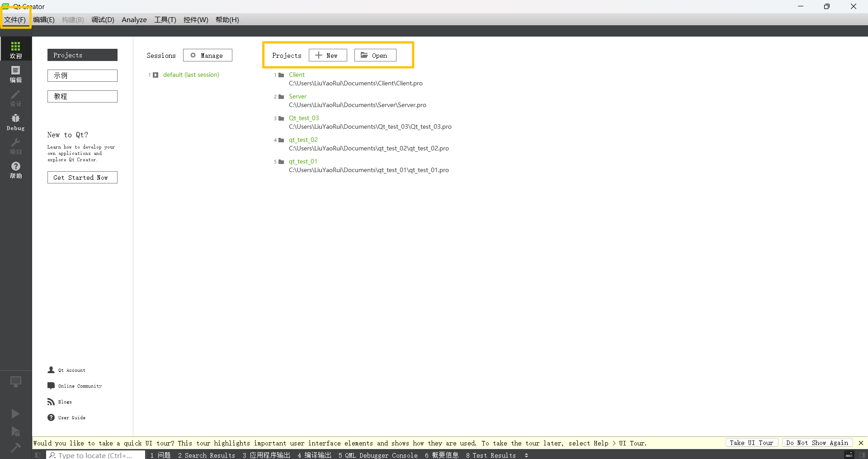Click the green Run play icon

point(15,413)
